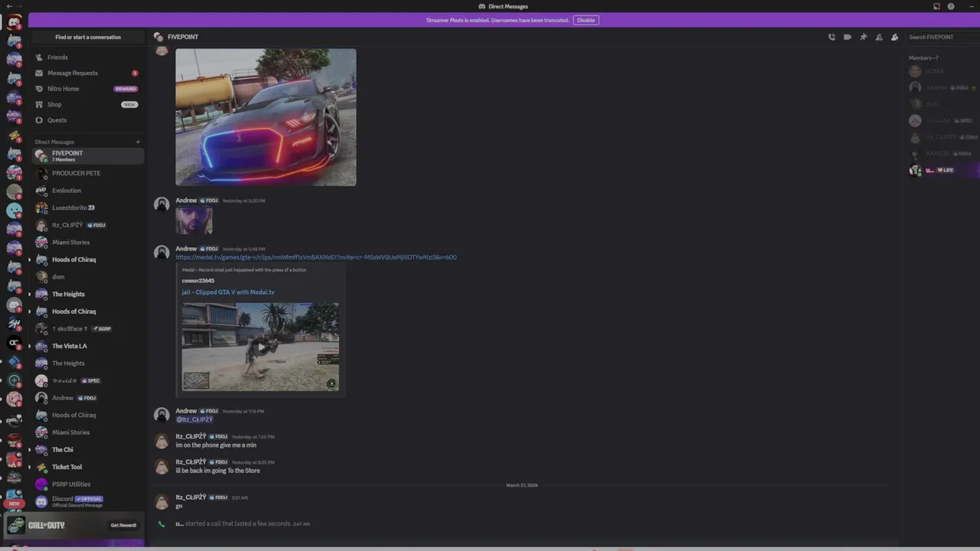
Task: Enlarge the neon car screenshot image
Action: pyautogui.click(x=266, y=117)
